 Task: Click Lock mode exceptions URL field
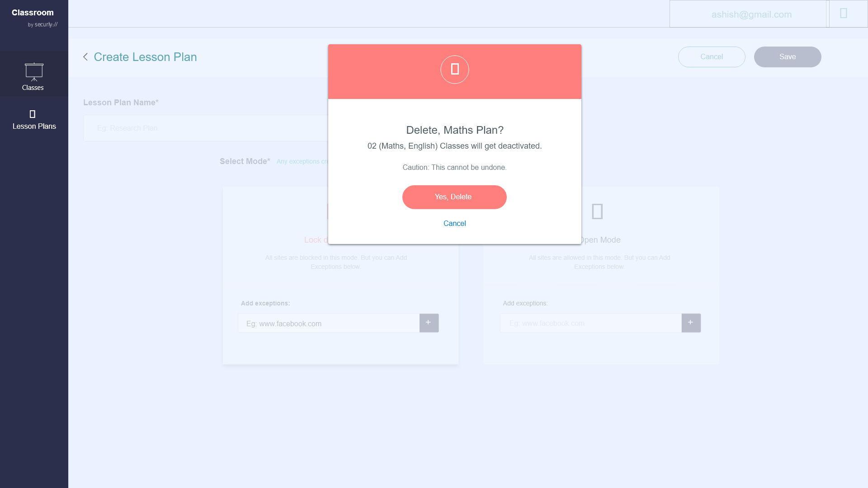click(x=329, y=324)
